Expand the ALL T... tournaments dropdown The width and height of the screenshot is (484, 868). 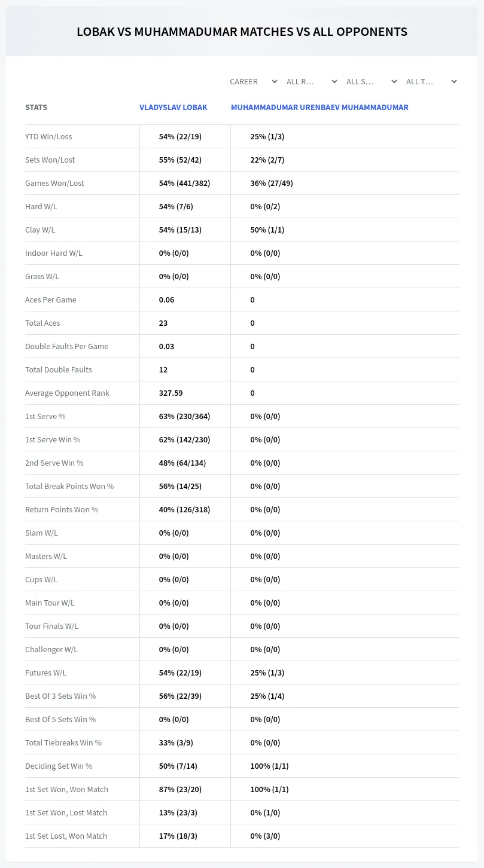pos(431,81)
